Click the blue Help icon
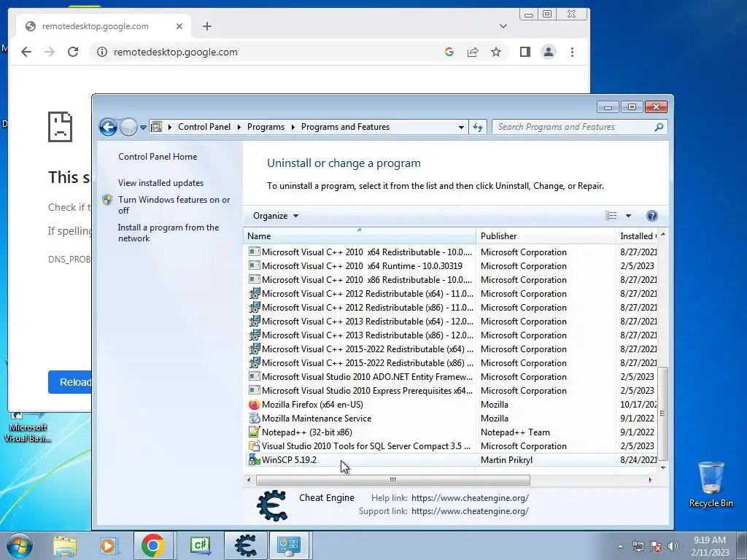Image resolution: width=747 pixels, height=560 pixels. pyautogui.click(x=651, y=216)
